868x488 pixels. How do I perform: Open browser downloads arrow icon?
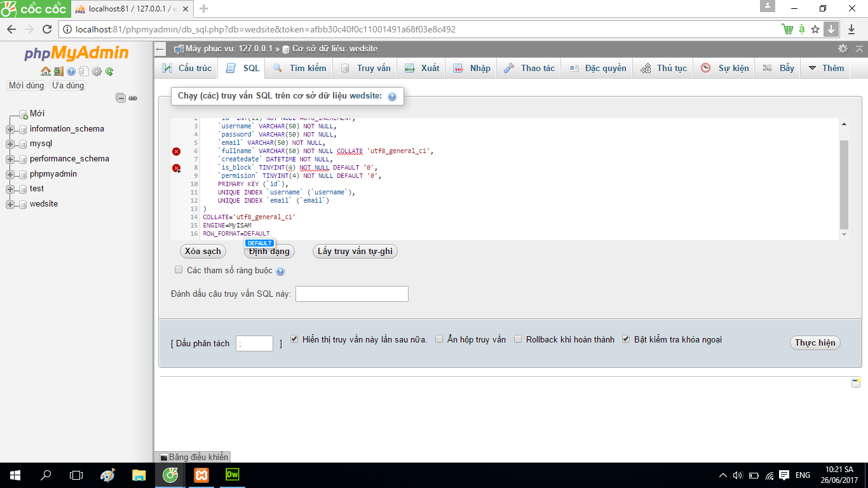tap(851, 29)
